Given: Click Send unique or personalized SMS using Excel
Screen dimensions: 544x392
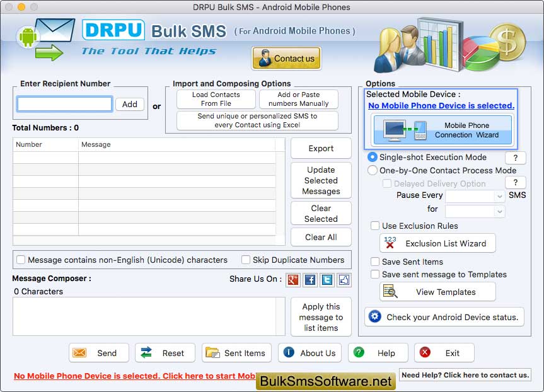Looking at the screenshot, I should 257,120.
